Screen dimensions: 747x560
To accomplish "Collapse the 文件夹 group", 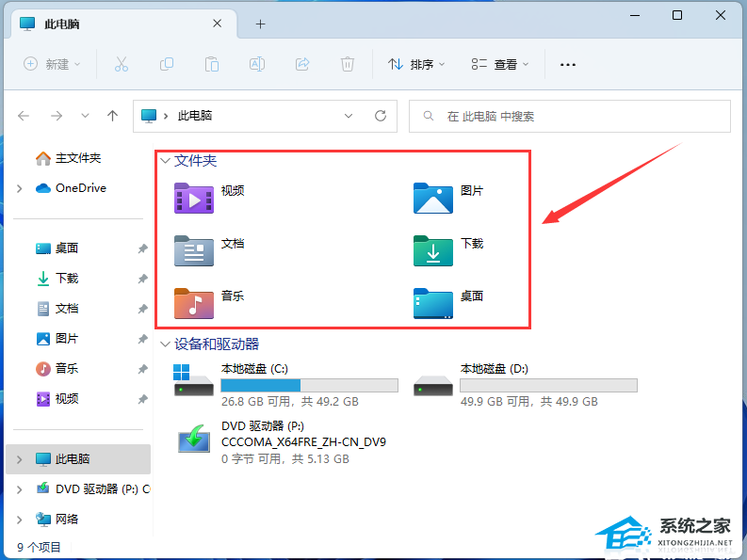I will (x=165, y=161).
